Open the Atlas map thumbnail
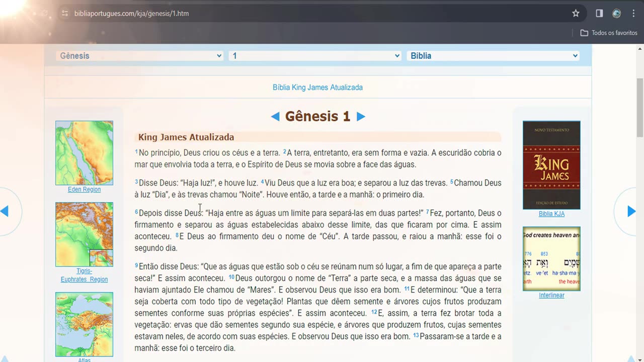 tap(84, 324)
